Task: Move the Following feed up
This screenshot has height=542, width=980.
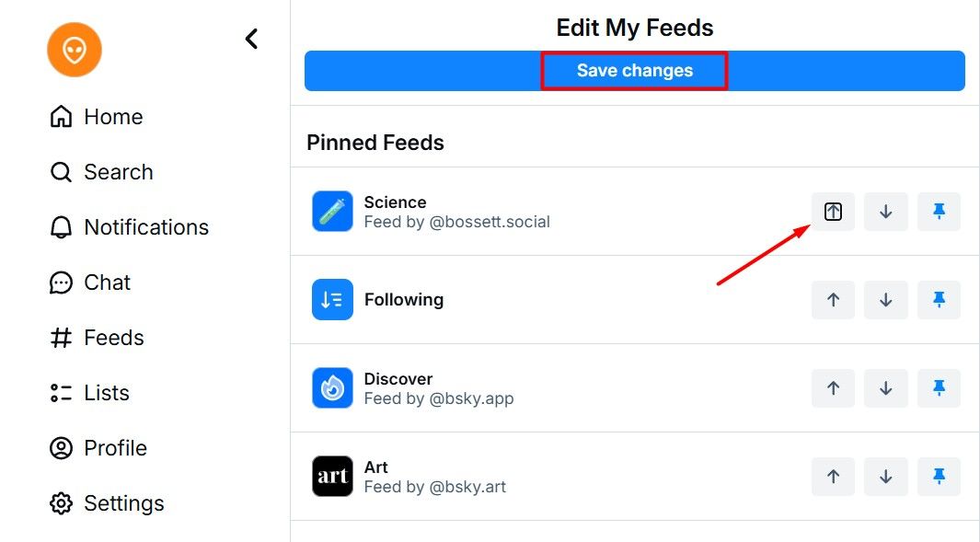Action: (x=833, y=300)
